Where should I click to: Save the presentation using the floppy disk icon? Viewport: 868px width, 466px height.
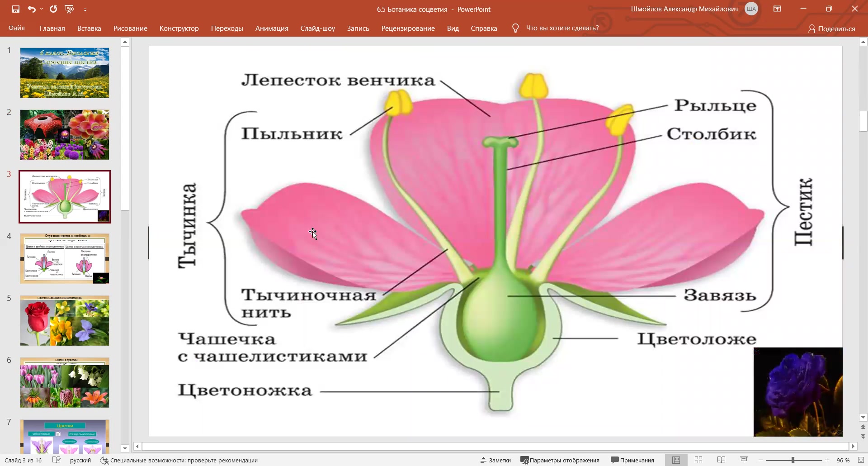pyautogui.click(x=16, y=9)
